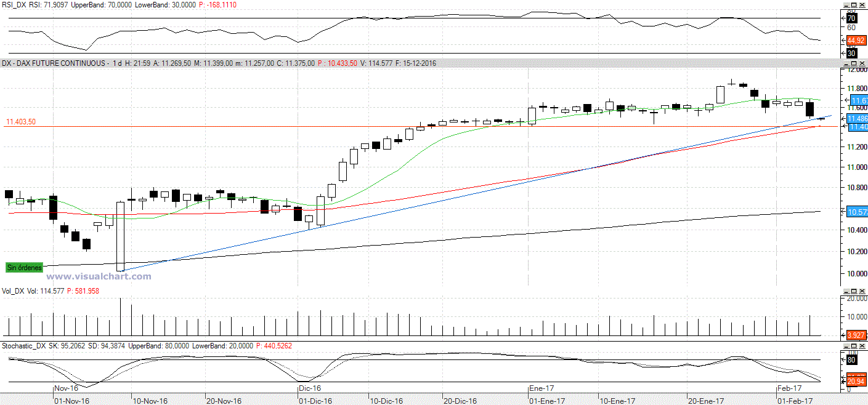Open the www.visualchart.com watermark link
The image size is (868, 405).
[99, 276]
